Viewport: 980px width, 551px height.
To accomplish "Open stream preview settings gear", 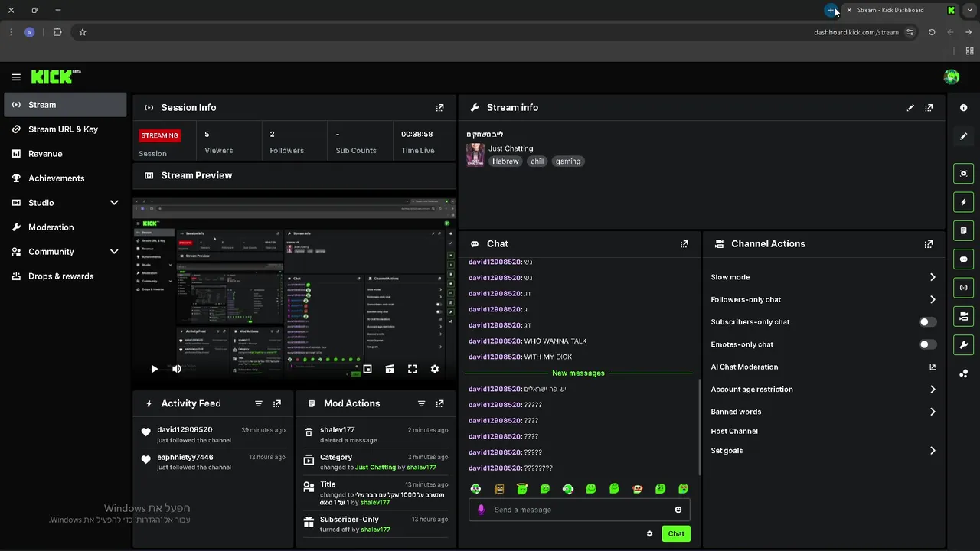I will [435, 369].
